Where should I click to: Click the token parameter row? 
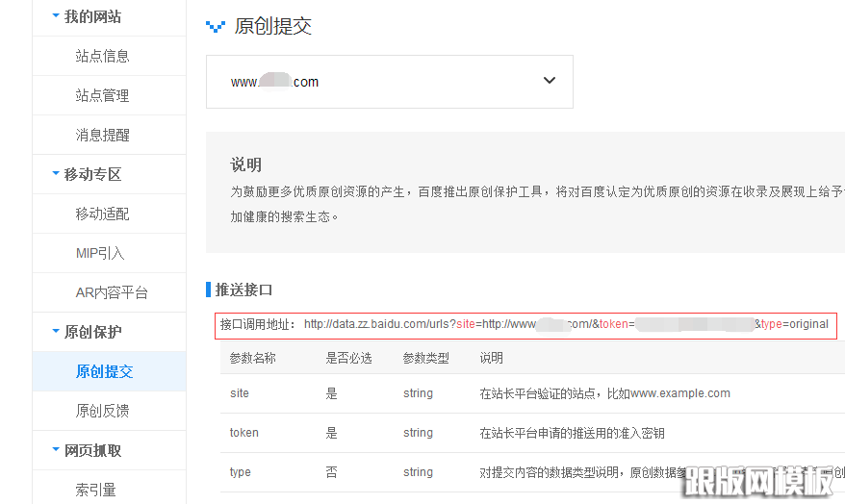pos(529,433)
